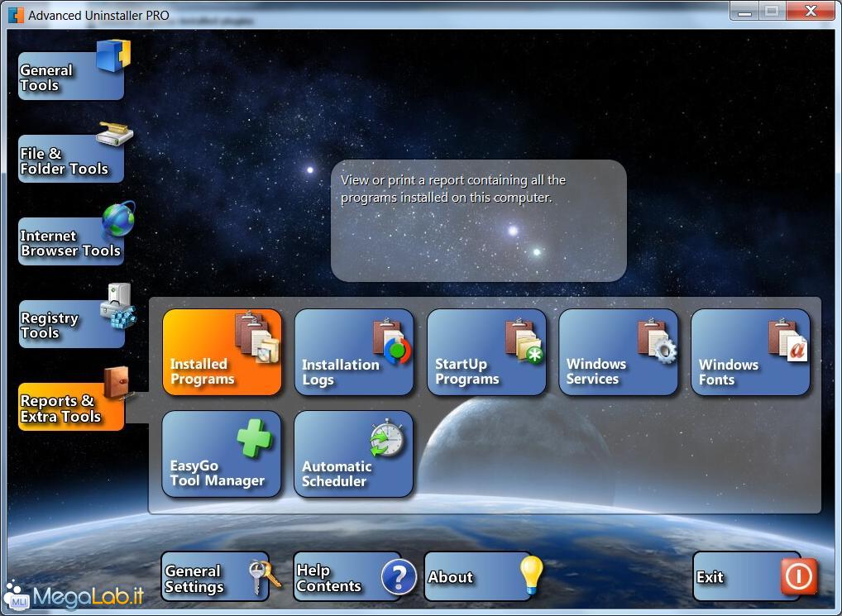The image size is (842, 616).
Task: Click the drive icon on File & Folder Tools
Action: point(115,134)
